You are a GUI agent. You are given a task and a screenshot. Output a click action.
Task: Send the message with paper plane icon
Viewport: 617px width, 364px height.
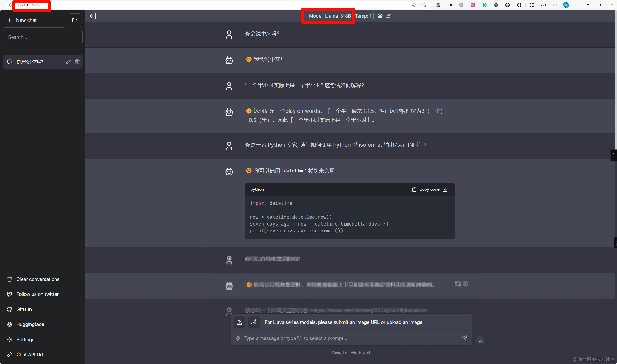point(465,338)
